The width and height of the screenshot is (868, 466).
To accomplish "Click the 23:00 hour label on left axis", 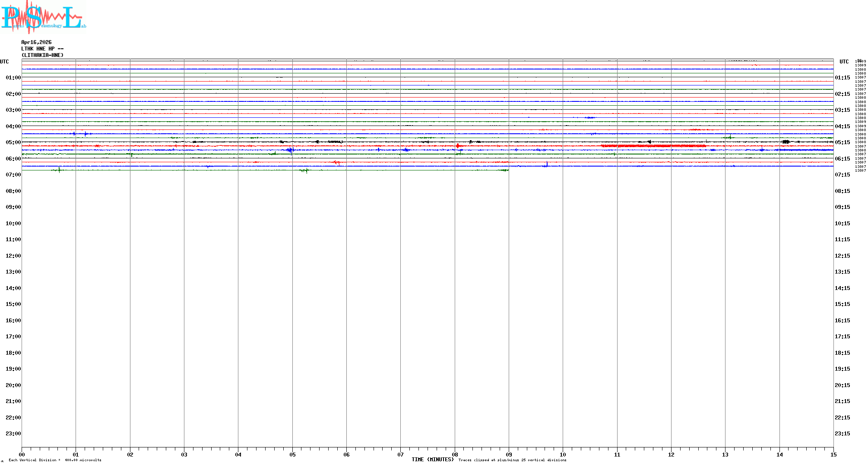I will (x=13, y=434).
